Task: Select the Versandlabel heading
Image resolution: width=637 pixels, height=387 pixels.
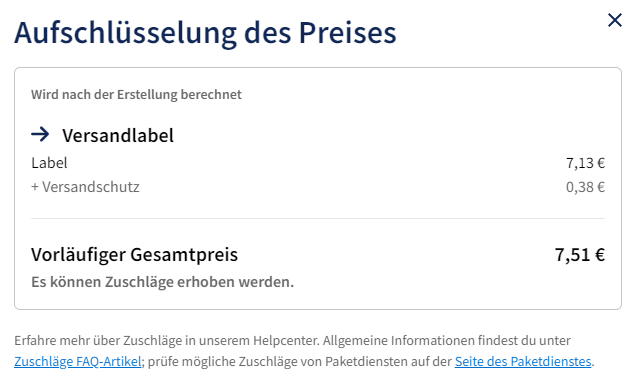Action: (x=118, y=135)
